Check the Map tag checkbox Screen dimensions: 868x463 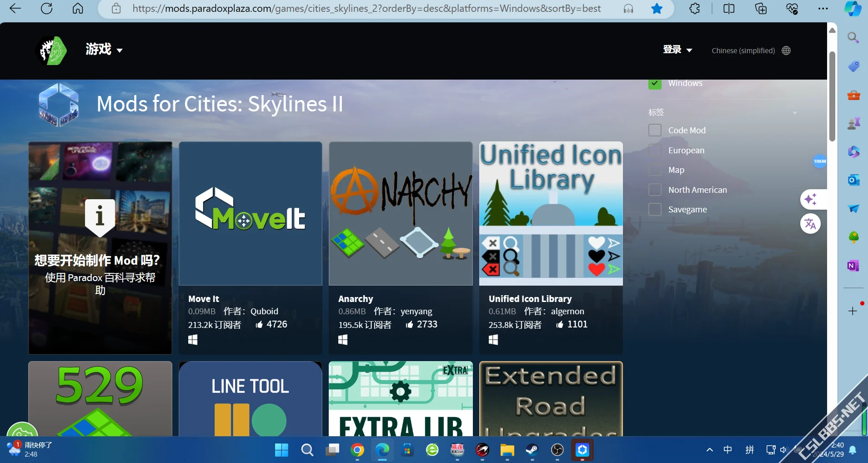tap(655, 170)
